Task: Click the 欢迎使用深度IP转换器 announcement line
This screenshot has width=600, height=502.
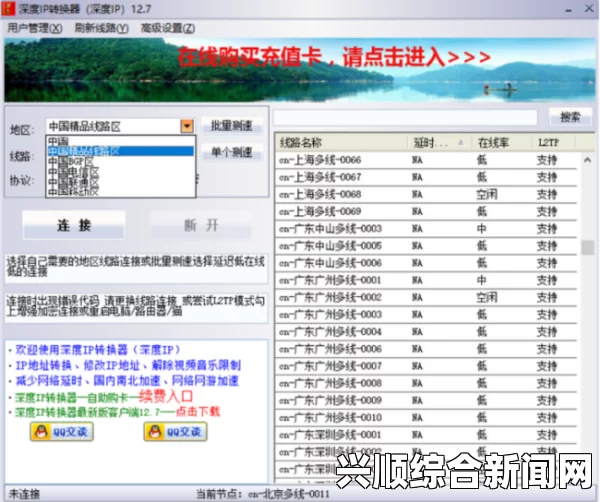Action: 97,350
